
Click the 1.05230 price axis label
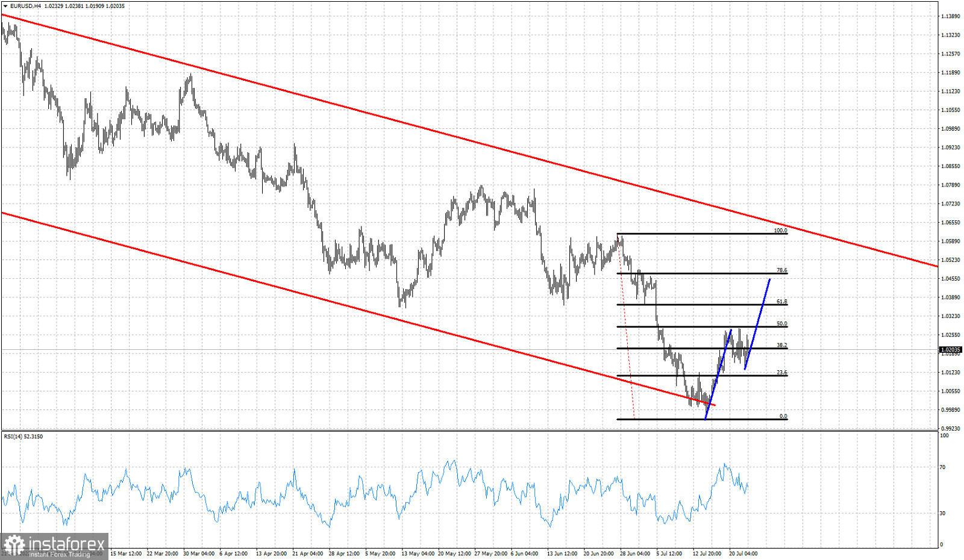950,260
